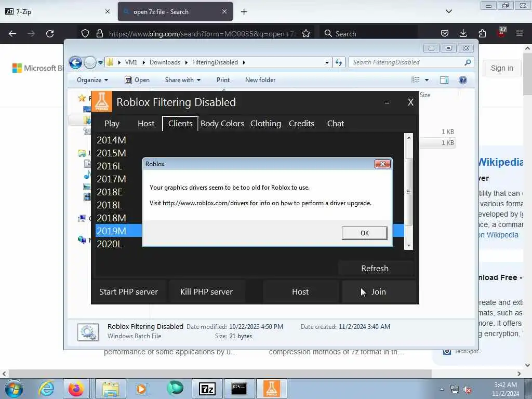Open the Chat tab
The height and width of the screenshot is (399, 532).
point(336,124)
